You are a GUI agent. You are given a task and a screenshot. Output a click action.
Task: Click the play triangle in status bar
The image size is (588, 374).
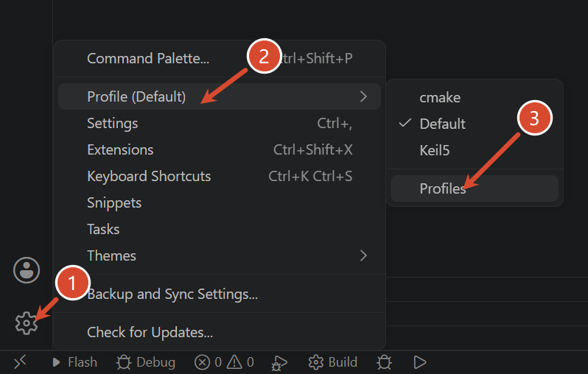(x=419, y=362)
